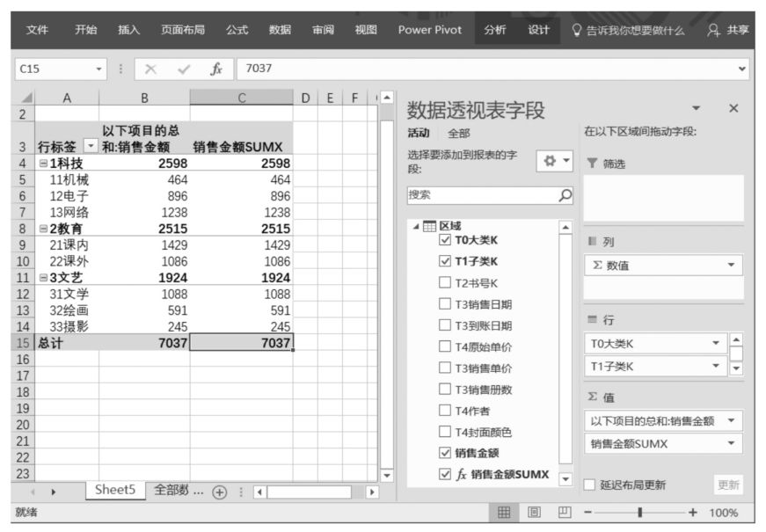
Task: Open the insert function fx icon
Action: click(216, 69)
